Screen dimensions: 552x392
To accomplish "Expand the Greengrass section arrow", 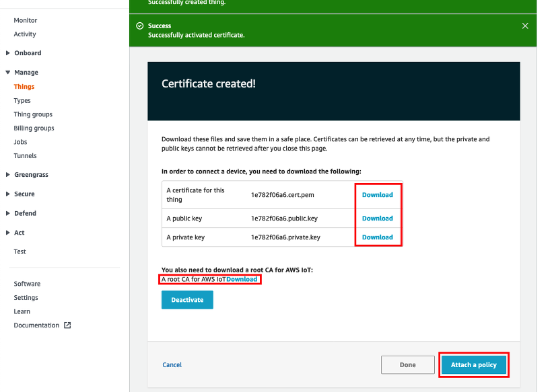I will pyautogui.click(x=8, y=175).
